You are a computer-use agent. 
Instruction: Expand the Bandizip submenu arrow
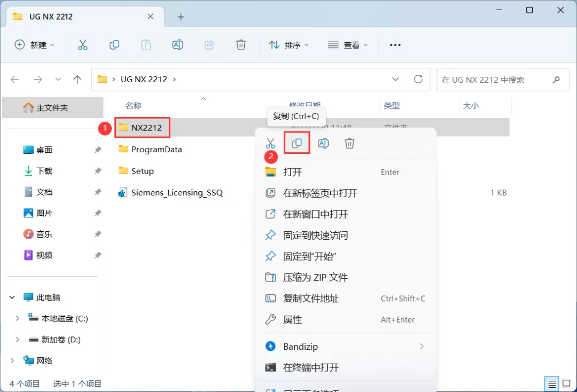click(422, 347)
